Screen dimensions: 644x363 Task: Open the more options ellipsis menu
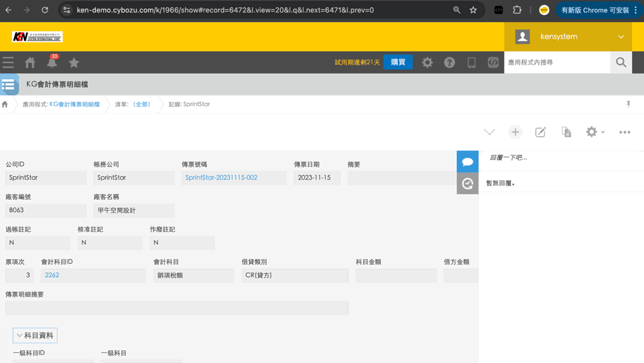click(x=624, y=132)
